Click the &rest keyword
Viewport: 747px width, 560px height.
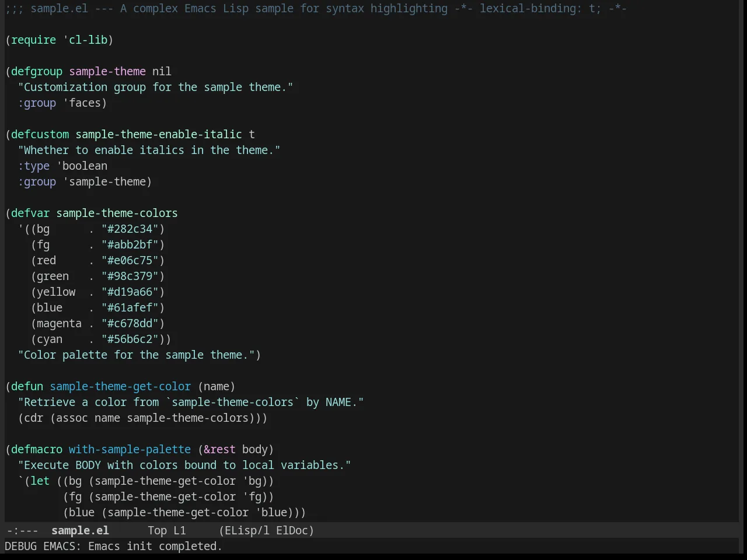219,449
